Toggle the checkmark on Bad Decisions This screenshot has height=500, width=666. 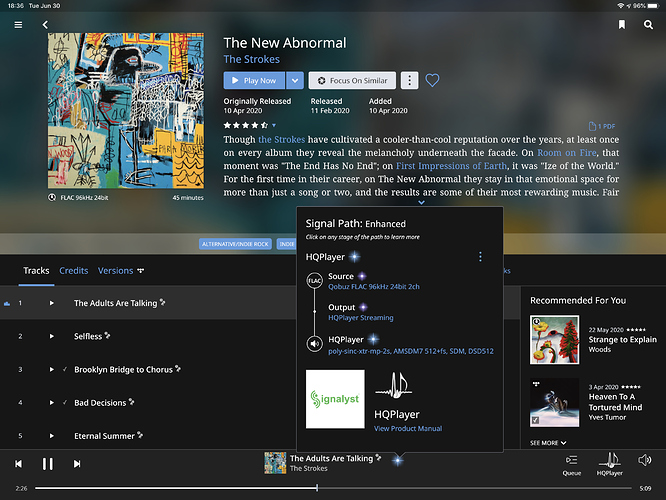tap(65, 403)
